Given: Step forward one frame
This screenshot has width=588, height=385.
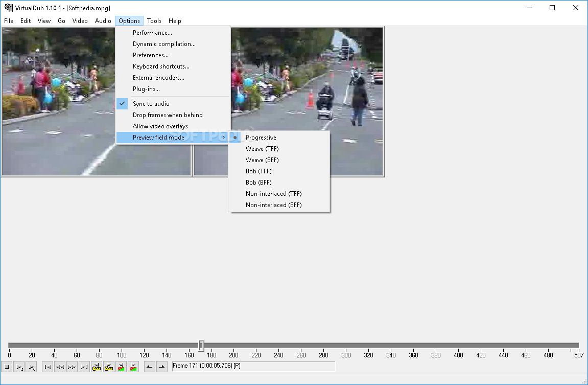Looking at the screenshot, I should point(72,367).
